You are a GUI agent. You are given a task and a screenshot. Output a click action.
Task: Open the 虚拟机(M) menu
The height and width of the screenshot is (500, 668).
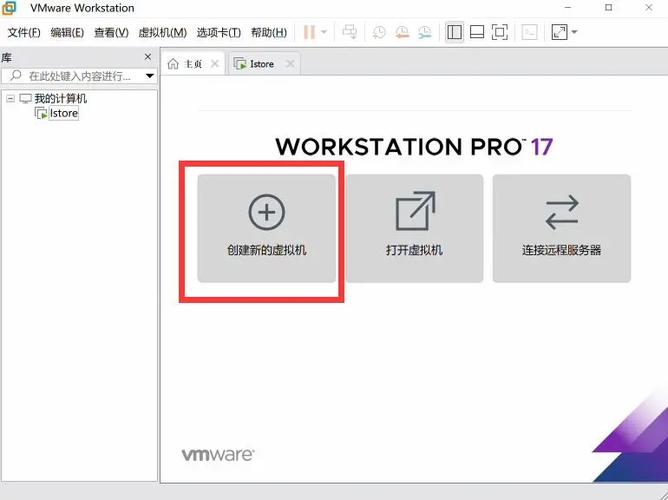pos(162,32)
